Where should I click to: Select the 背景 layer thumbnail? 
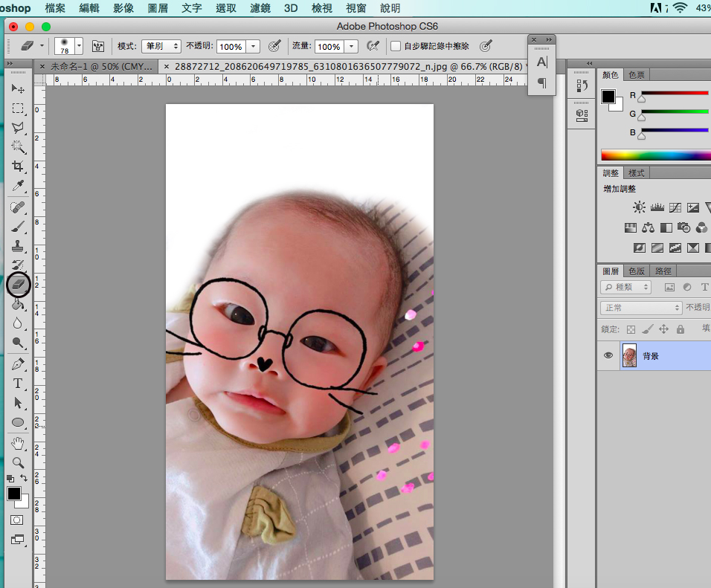click(629, 356)
